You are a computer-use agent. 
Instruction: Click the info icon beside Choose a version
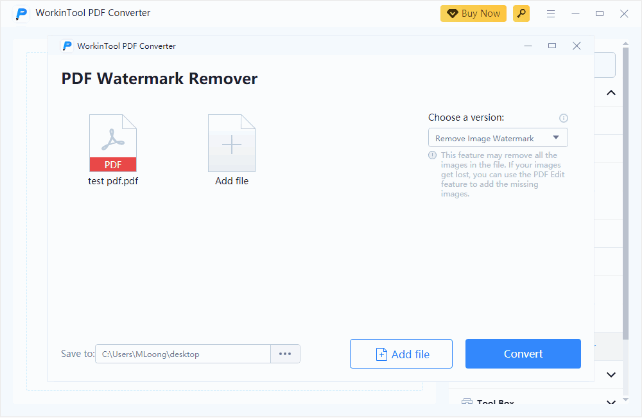[x=563, y=118]
